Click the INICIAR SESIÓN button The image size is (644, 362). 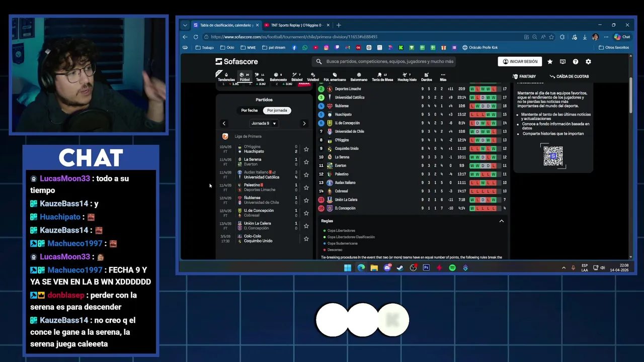tap(520, 61)
